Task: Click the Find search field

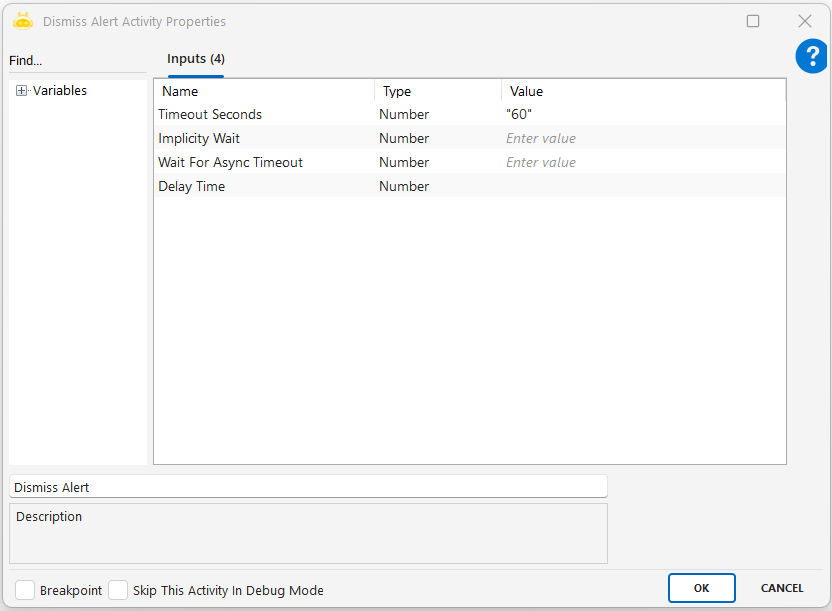Action: click(x=75, y=61)
